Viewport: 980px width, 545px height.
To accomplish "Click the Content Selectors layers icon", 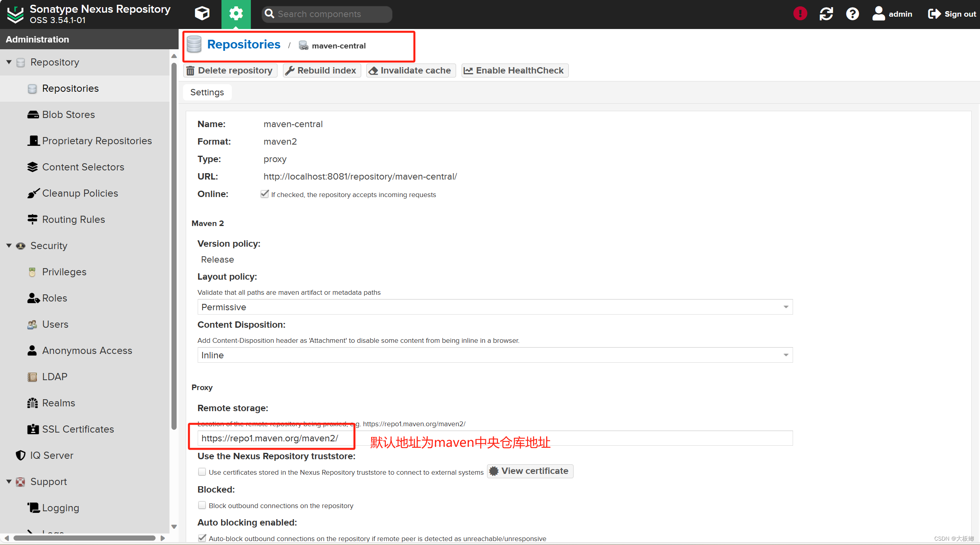I will click(33, 167).
